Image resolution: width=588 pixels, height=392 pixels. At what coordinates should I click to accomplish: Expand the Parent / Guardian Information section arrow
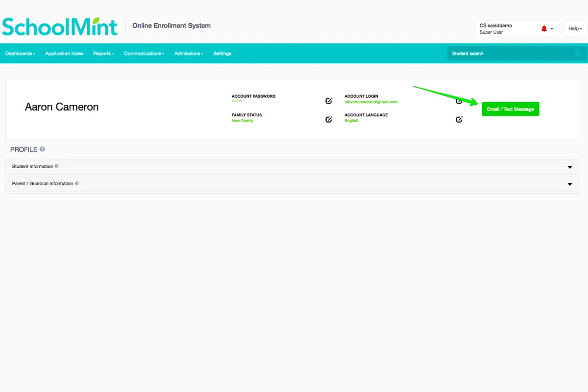[x=570, y=184]
